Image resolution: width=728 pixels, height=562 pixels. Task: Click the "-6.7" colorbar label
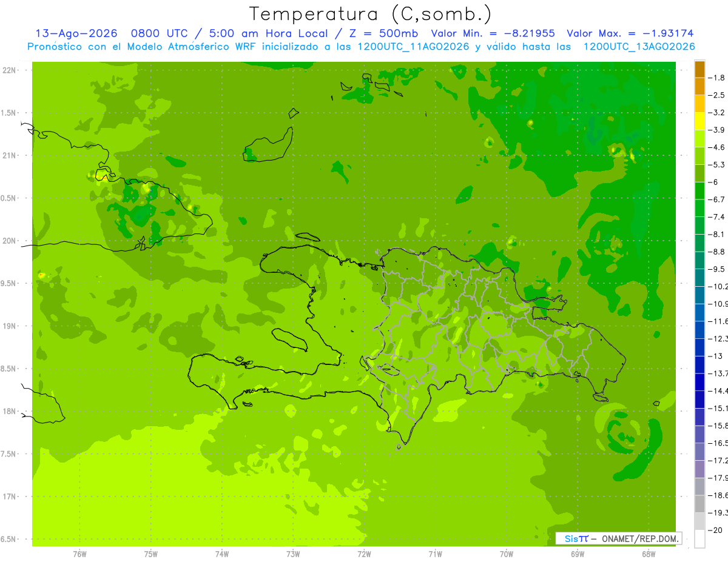(718, 199)
